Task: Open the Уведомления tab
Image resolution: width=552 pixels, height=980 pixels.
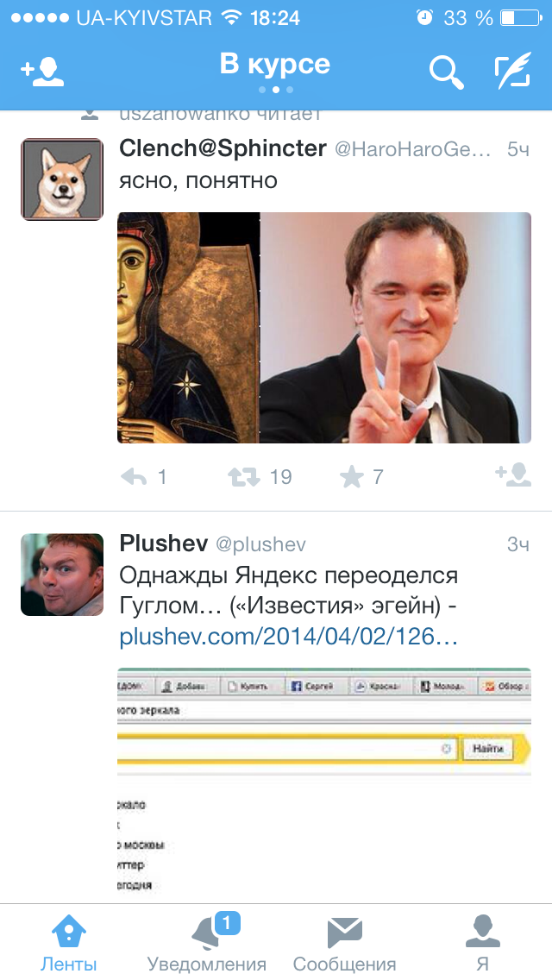Action: (x=207, y=942)
